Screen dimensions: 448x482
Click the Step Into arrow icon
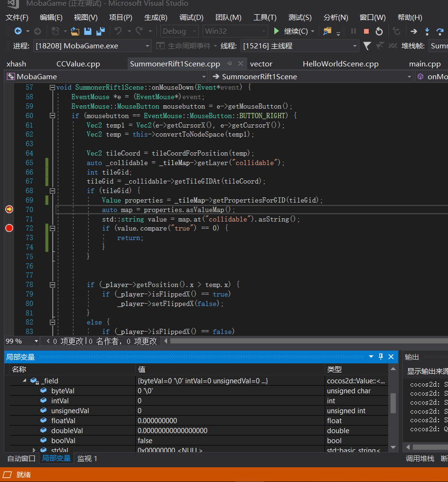[x=427, y=31]
